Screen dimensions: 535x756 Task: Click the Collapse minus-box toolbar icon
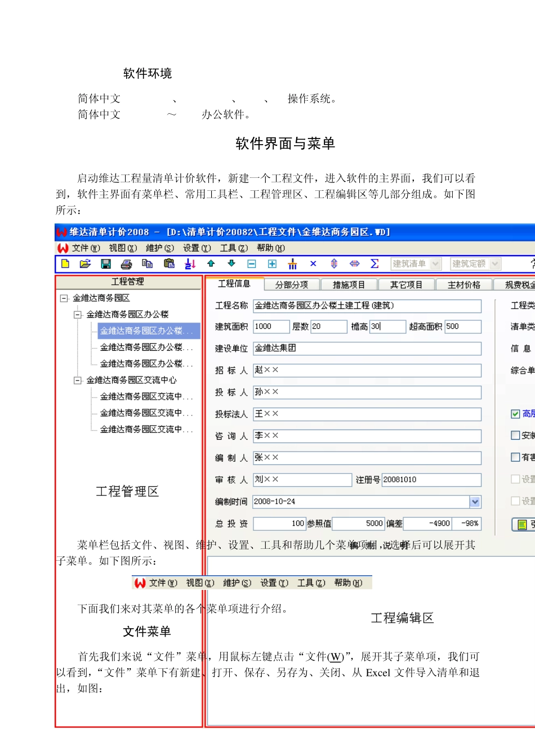[252, 263]
